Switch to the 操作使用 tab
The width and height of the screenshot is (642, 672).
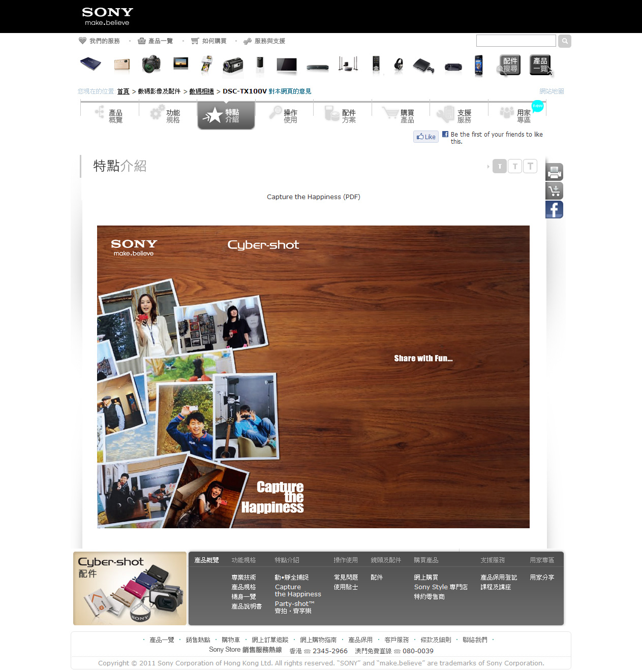(284, 116)
